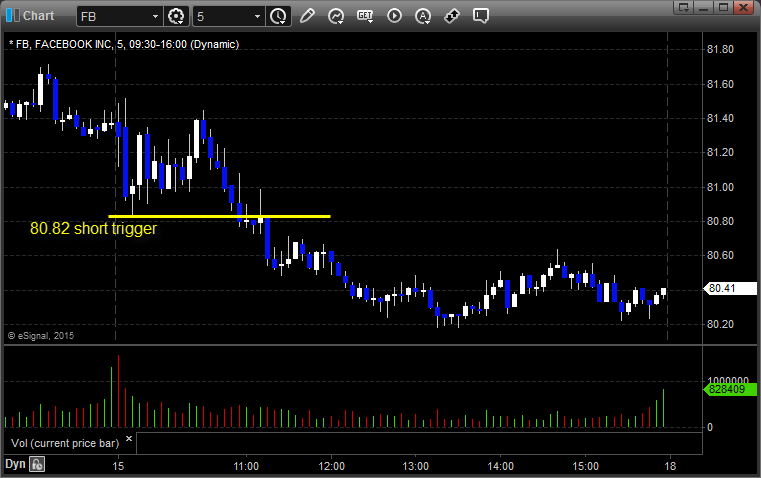Viewport: 761px width, 478px height.
Task: Close the Vol (current price bar) tab
Action: pos(128,439)
